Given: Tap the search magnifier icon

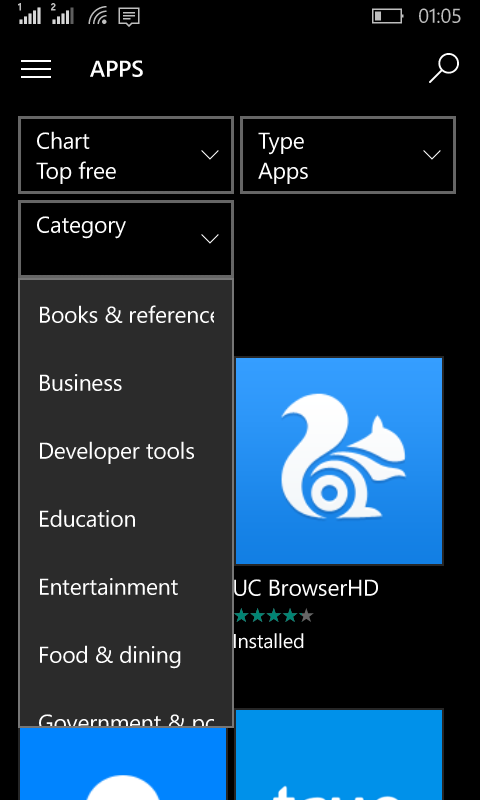Looking at the screenshot, I should point(444,69).
